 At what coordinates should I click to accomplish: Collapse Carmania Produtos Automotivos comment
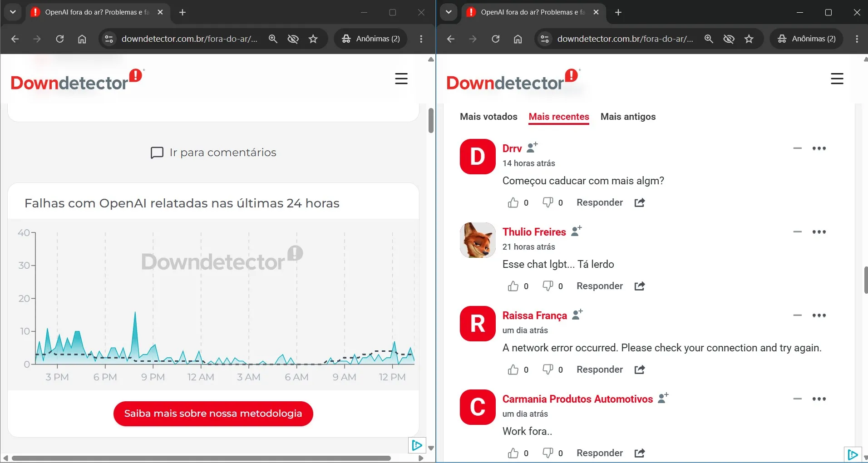click(797, 399)
